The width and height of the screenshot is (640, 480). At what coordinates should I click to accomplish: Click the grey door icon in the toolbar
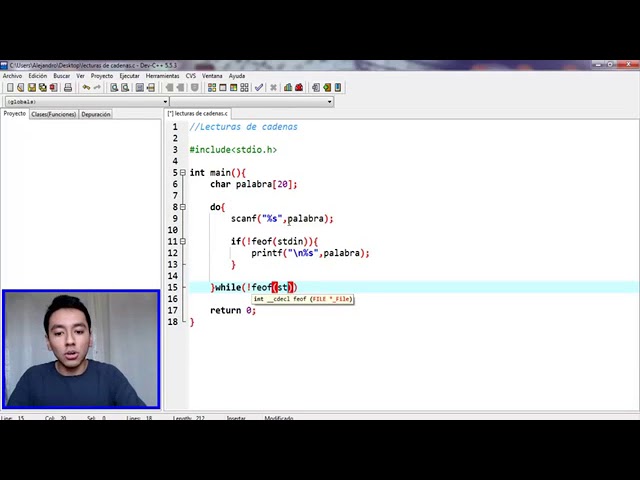click(316, 87)
